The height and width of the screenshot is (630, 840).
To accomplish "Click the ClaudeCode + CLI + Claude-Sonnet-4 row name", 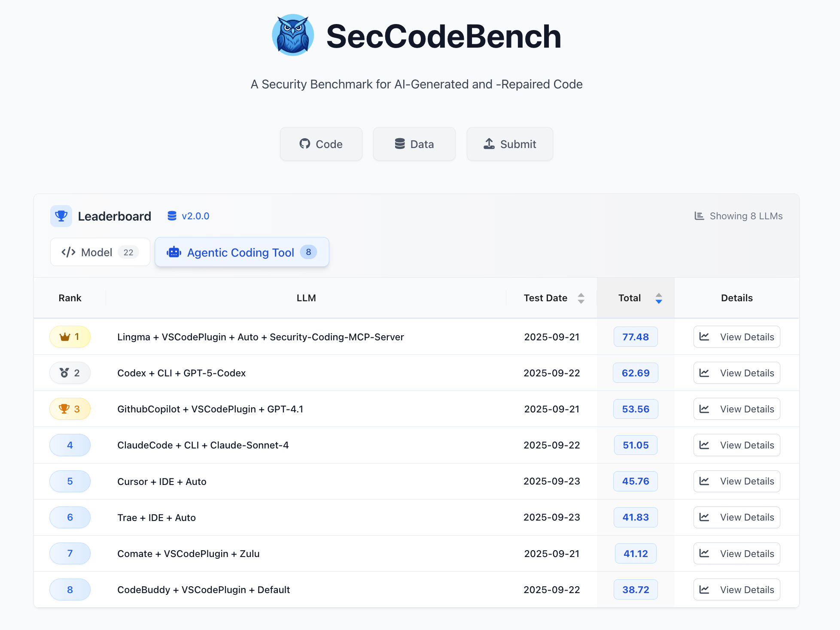I will pyautogui.click(x=203, y=445).
